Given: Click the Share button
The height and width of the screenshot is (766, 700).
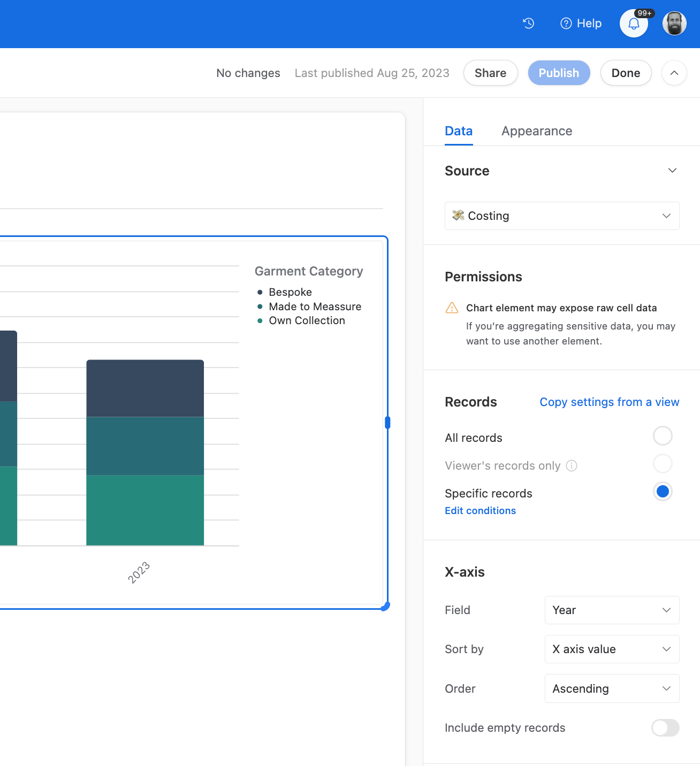Looking at the screenshot, I should (490, 73).
